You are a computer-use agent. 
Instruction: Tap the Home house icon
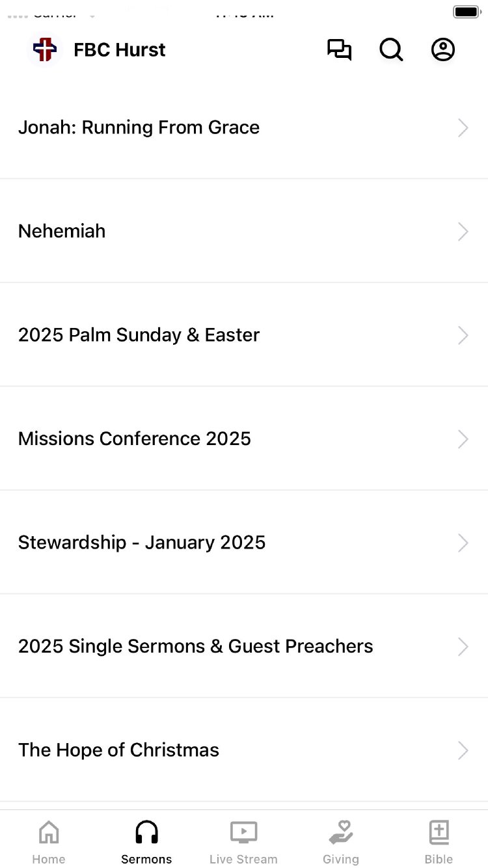pyautogui.click(x=49, y=832)
